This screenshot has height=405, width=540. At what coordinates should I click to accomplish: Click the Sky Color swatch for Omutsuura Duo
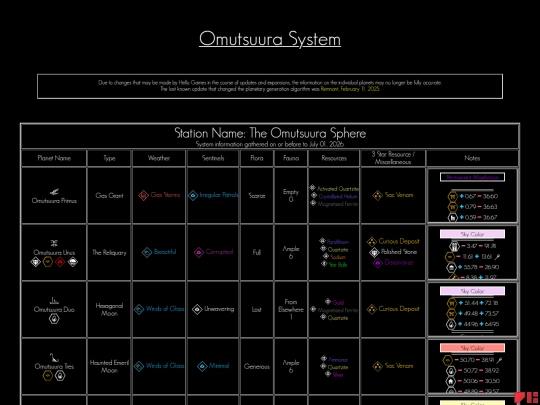472,291
